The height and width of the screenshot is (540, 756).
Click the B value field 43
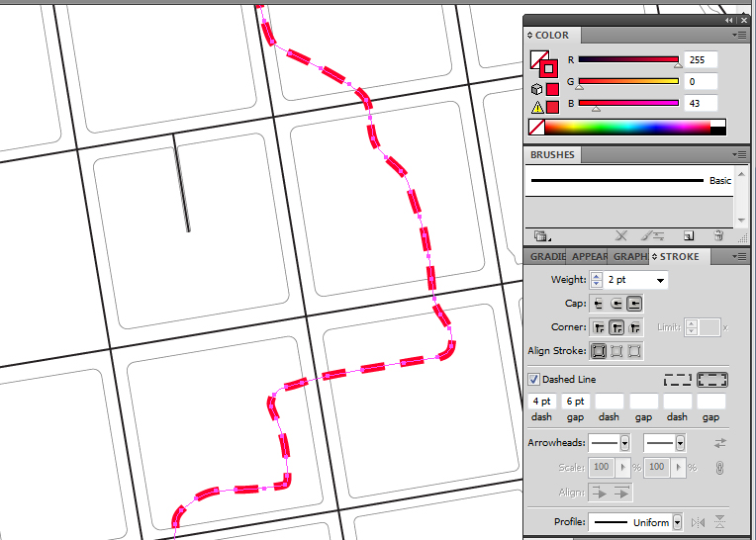pyautogui.click(x=701, y=103)
